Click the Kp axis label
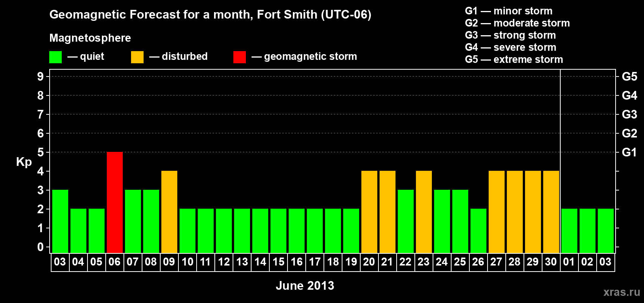Image resolution: width=644 pixels, height=303 pixels. click(x=24, y=162)
